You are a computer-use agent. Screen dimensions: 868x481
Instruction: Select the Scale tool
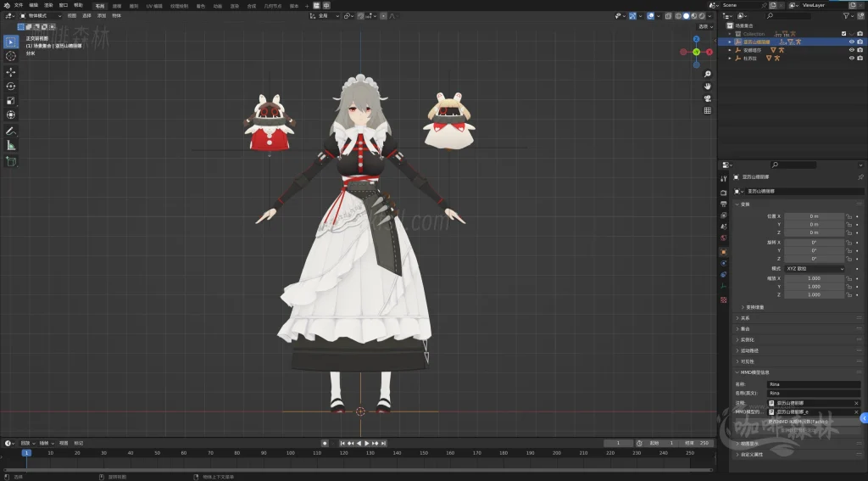10,100
